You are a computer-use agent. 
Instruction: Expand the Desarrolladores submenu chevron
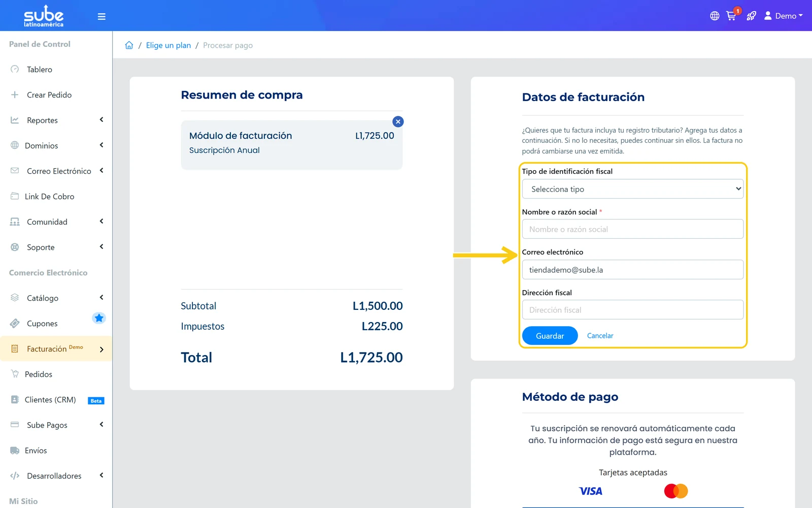pos(101,475)
